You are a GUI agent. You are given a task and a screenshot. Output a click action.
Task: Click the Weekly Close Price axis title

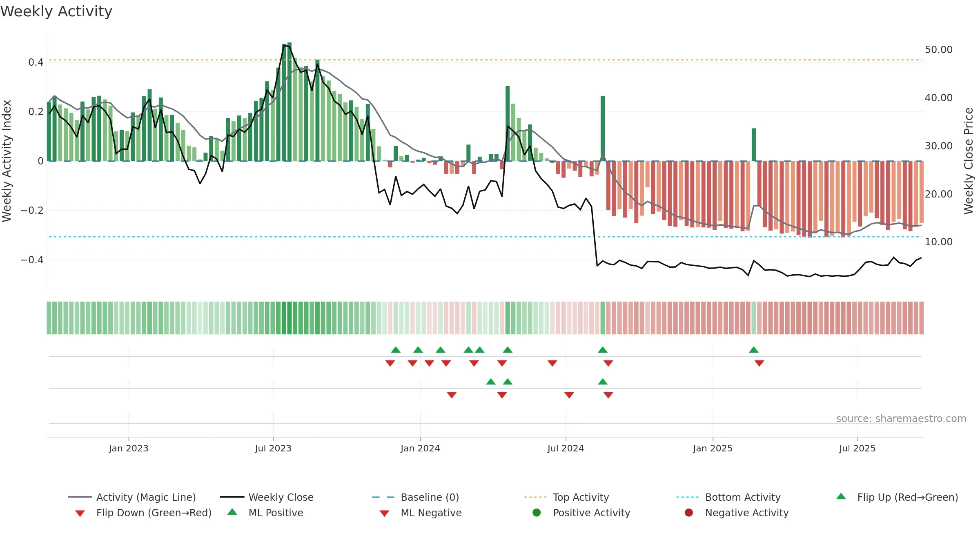969,161
